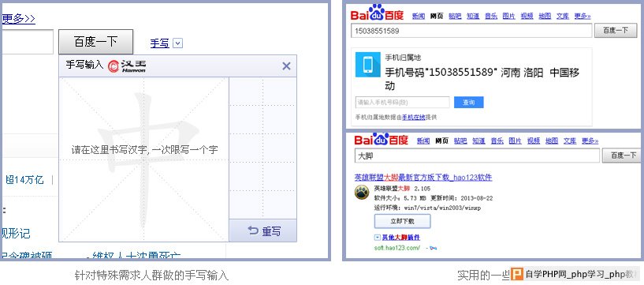
Task: Open 贴吧 on the phone lookup page
Action: 455,16
